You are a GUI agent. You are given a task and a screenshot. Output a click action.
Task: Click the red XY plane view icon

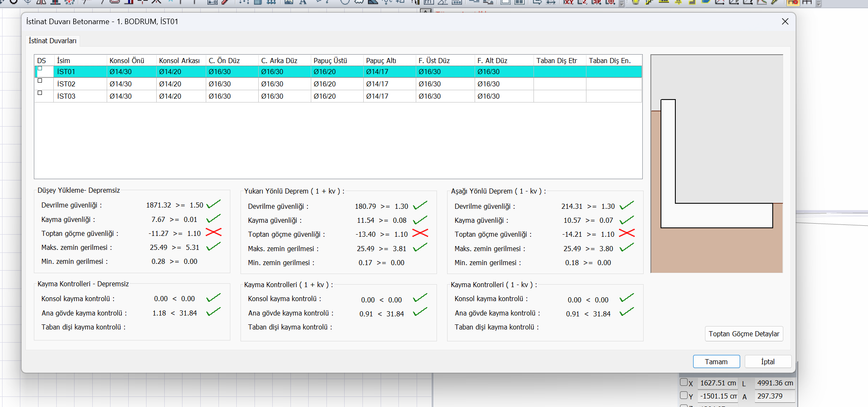(568, 2)
